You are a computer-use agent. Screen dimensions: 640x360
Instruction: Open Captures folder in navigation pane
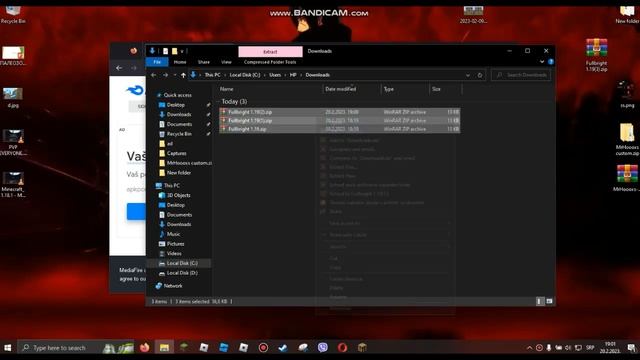point(176,153)
